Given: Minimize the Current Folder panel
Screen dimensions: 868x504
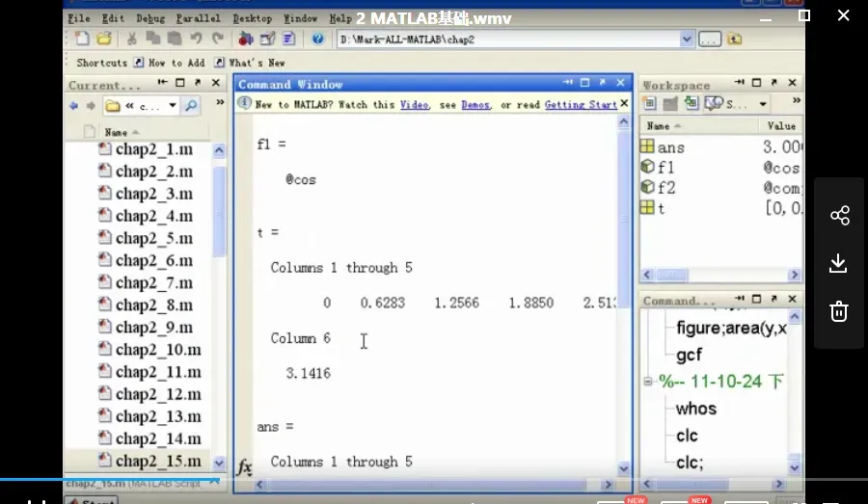Looking at the screenshot, I should click(162, 83).
